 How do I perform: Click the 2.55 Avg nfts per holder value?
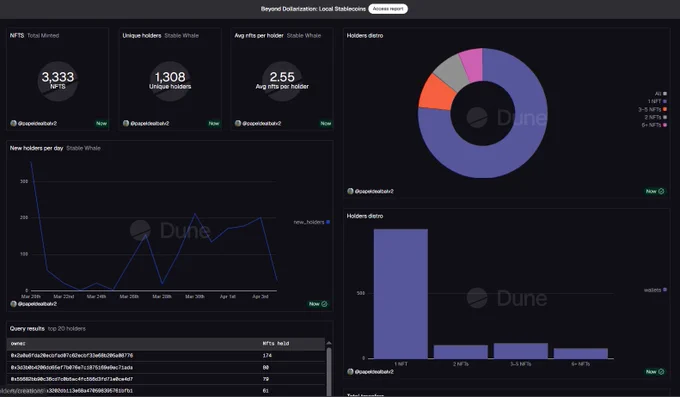(x=282, y=77)
